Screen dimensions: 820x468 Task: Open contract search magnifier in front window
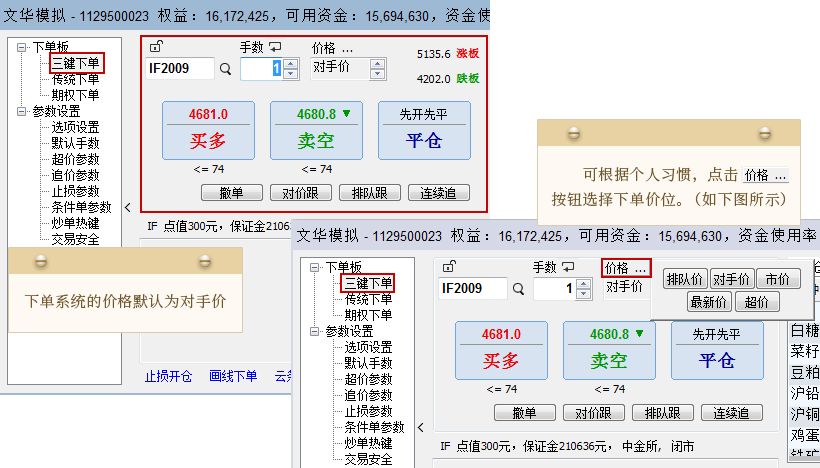click(x=518, y=289)
